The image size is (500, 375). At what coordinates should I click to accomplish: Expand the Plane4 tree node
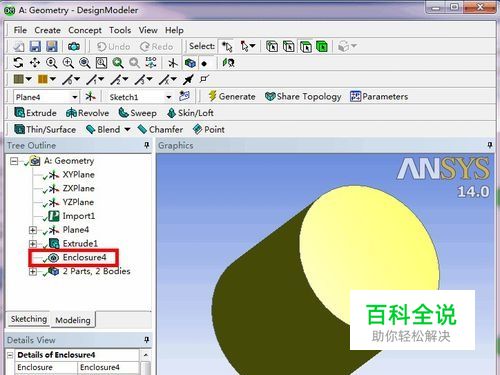coord(33,230)
